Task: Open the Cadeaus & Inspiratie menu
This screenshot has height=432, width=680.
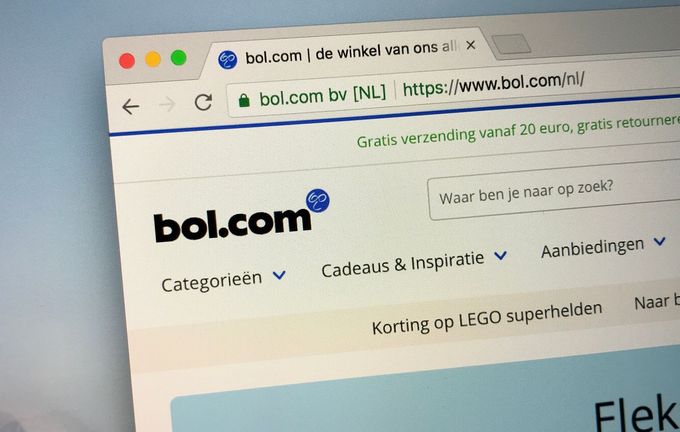Action: 402,264
